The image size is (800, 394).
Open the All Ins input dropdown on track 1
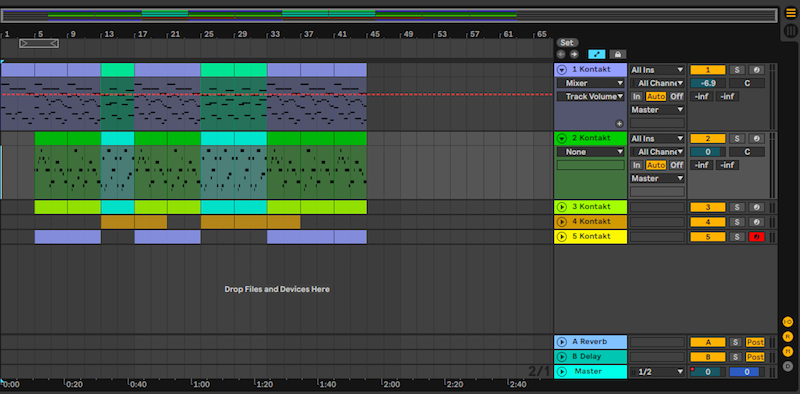click(x=657, y=70)
